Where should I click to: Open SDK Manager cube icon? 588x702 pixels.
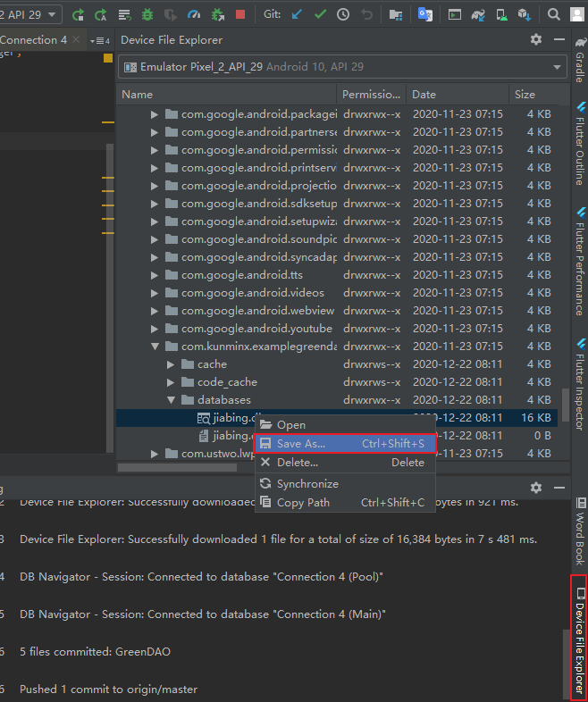point(525,15)
